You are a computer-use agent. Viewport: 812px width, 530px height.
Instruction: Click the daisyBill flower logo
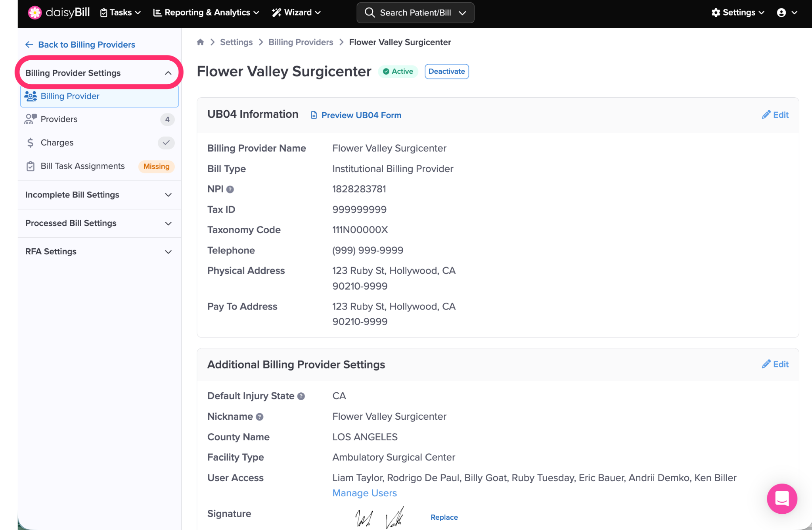point(35,13)
